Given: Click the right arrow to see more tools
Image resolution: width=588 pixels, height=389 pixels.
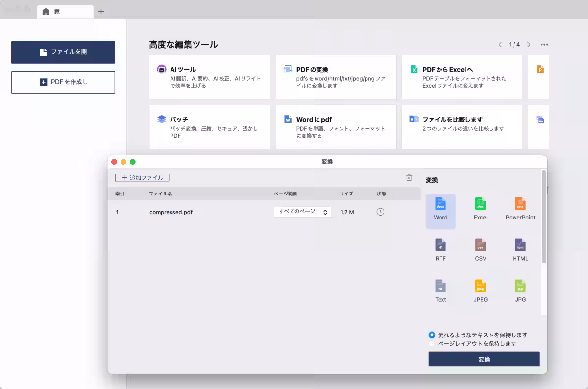Looking at the screenshot, I should (529, 44).
